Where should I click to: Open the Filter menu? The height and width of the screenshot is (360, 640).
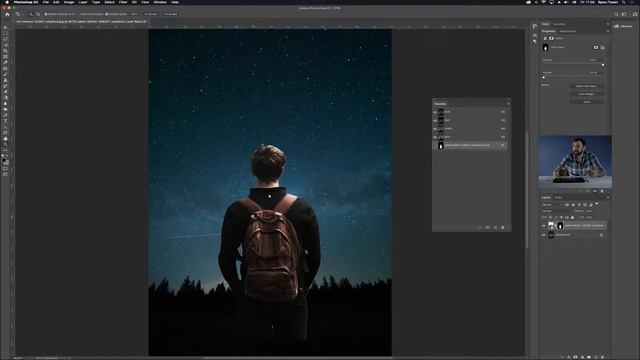coord(123,2)
